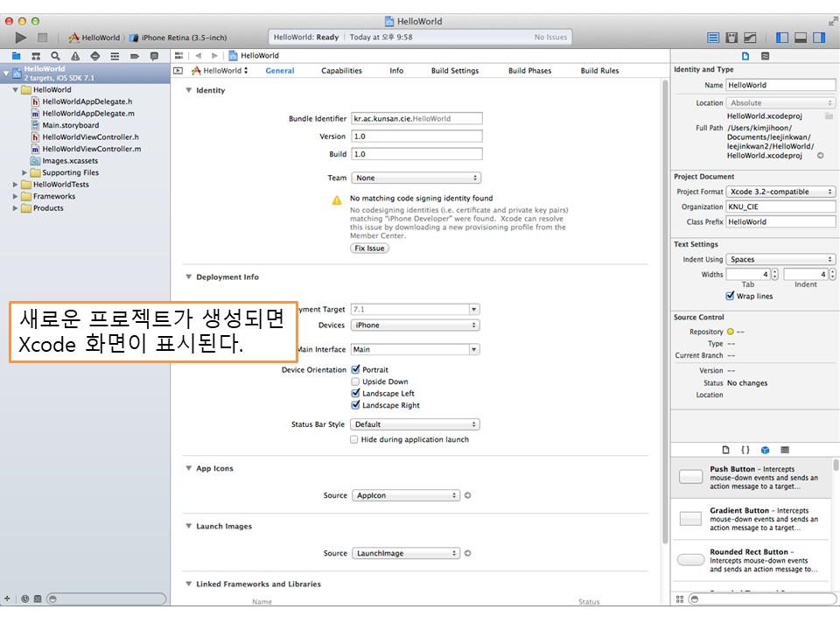This screenshot has width=840, height=630.
Task: Uncheck Landscape Left orientation
Action: pos(355,394)
